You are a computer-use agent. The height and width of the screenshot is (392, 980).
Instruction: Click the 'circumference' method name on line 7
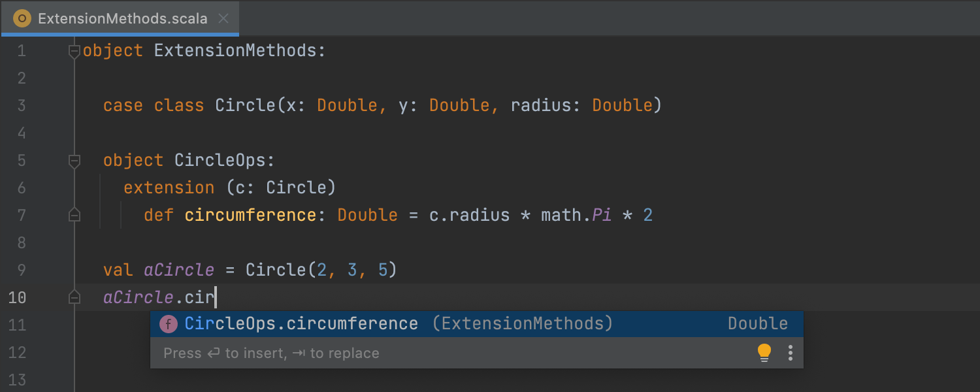point(250,216)
